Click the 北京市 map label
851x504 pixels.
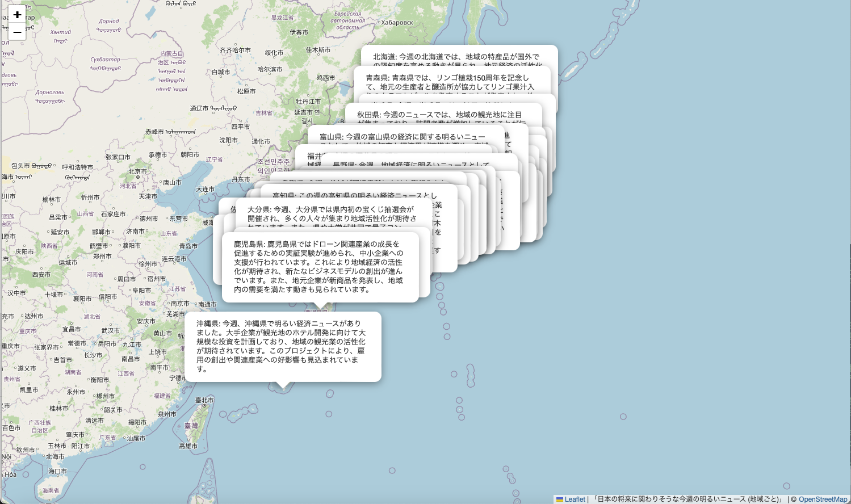point(137,171)
